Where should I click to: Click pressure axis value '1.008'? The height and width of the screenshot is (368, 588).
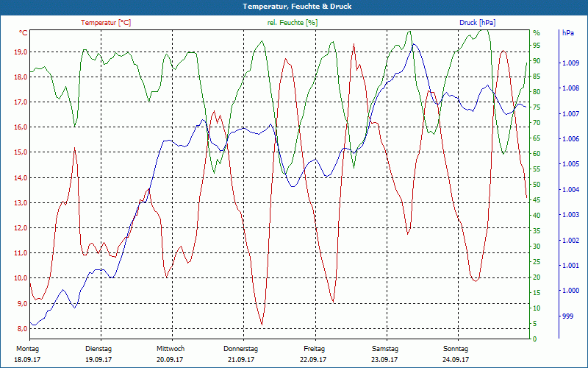(571, 88)
